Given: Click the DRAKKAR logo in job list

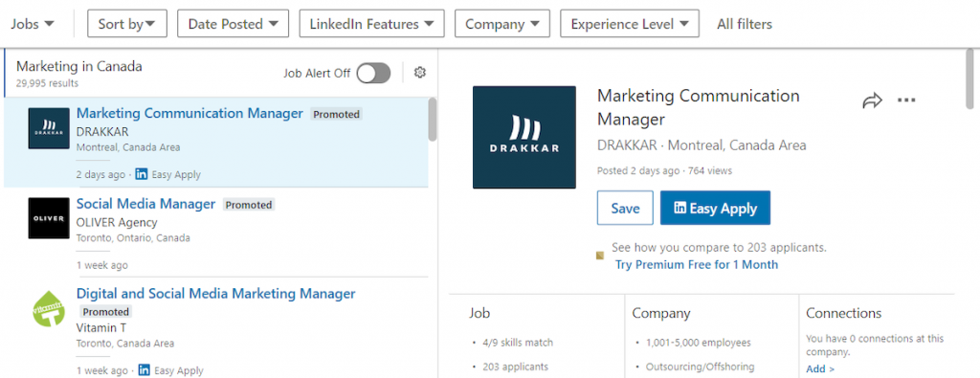Looking at the screenshot, I should [x=49, y=128].
